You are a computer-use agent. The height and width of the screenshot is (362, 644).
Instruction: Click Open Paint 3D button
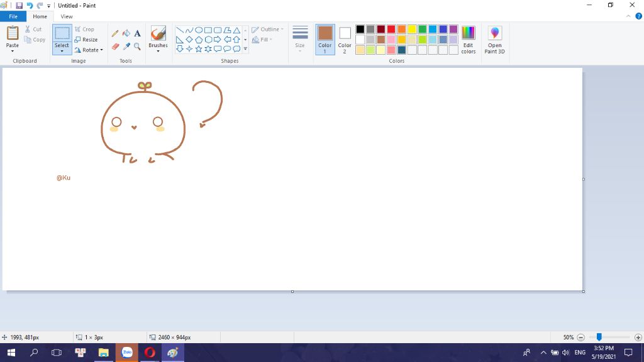tap(494, 40)
